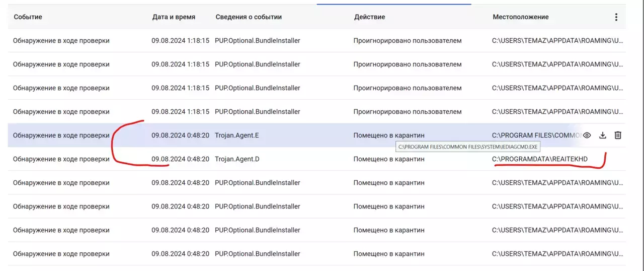Select the last 0:48:20 BundleInstaller row

(316, 253)
